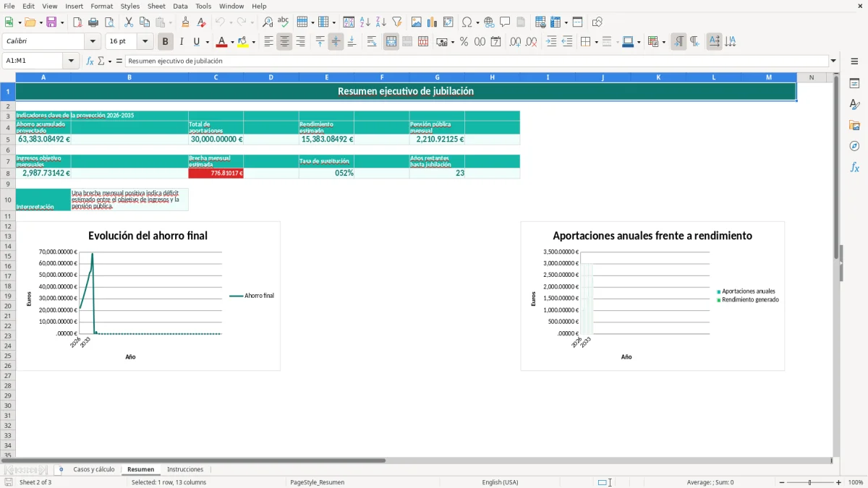Click column header E

(x=326, y=77)
